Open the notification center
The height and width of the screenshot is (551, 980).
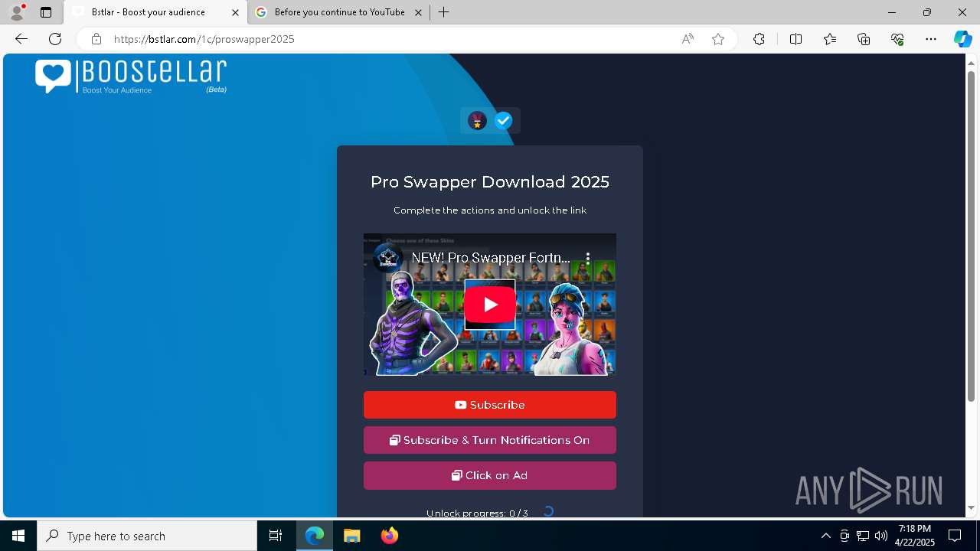click(955, 536)
